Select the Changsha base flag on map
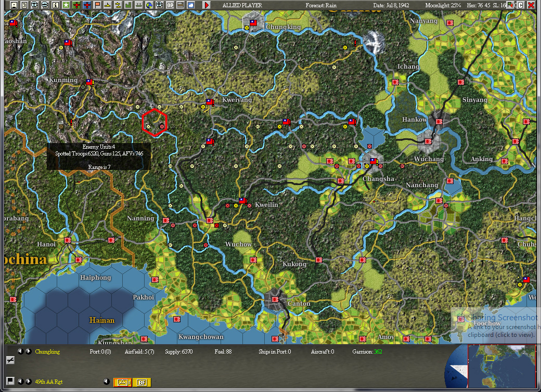 point(373,161)
